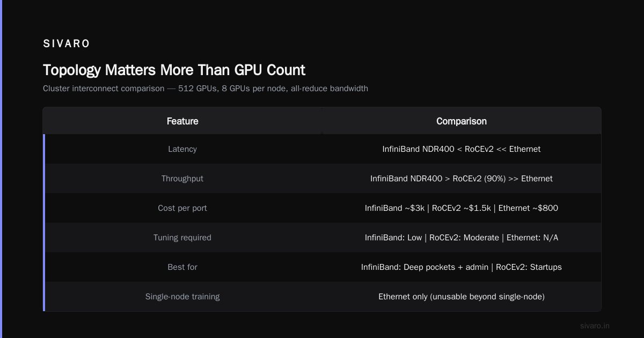644x338 pixels.
Task: Click the Feature column header
Action: tap(182, 121)
